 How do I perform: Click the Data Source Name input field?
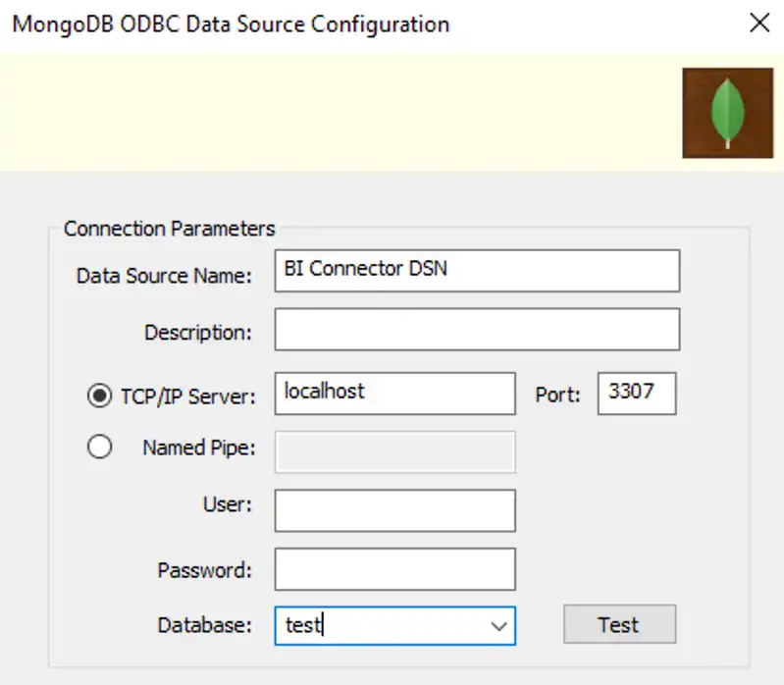click(476, 270)
